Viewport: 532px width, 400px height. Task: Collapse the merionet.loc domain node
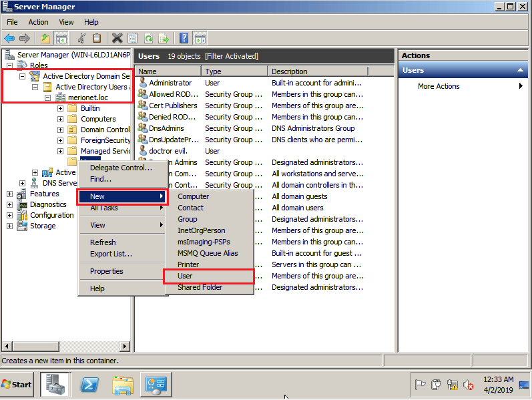48,97
